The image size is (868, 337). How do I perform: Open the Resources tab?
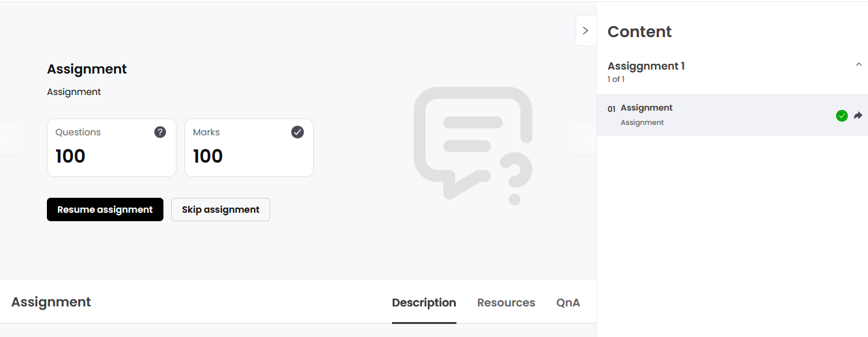tap(506, 303)
